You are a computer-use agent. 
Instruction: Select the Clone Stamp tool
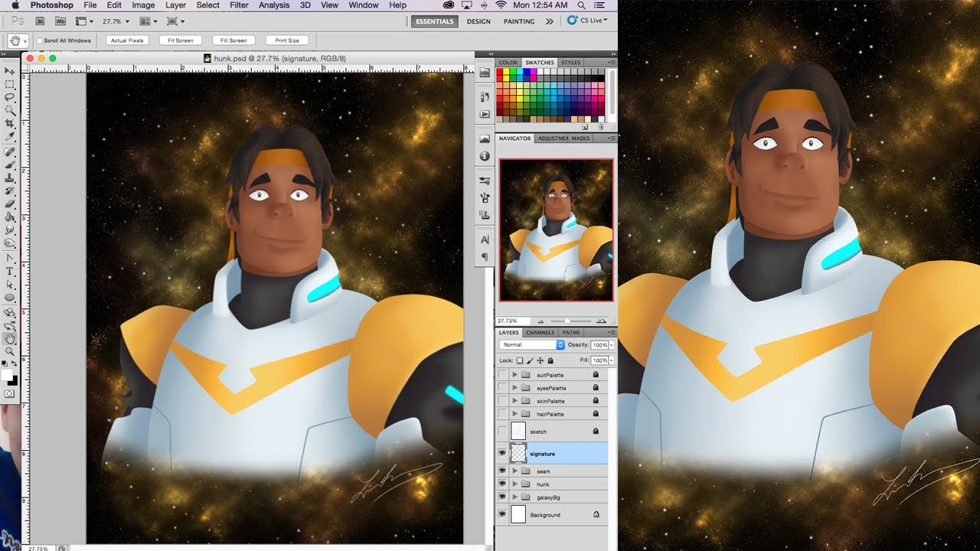click(x=10, y=178)
